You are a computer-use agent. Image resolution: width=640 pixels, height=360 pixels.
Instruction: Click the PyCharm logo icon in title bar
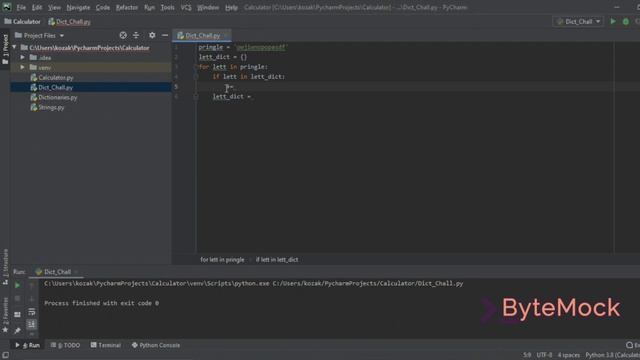pyautogui.click(x=7, y=7)
